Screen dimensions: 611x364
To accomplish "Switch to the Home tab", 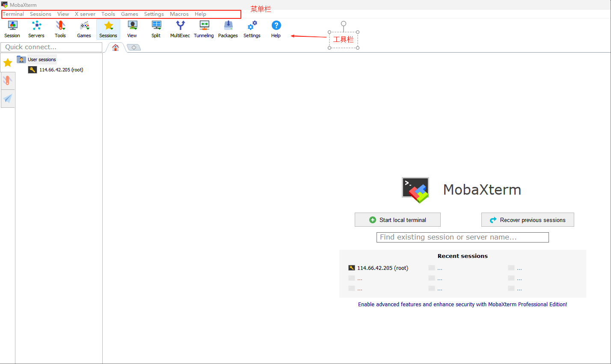I will click(116, 47).
